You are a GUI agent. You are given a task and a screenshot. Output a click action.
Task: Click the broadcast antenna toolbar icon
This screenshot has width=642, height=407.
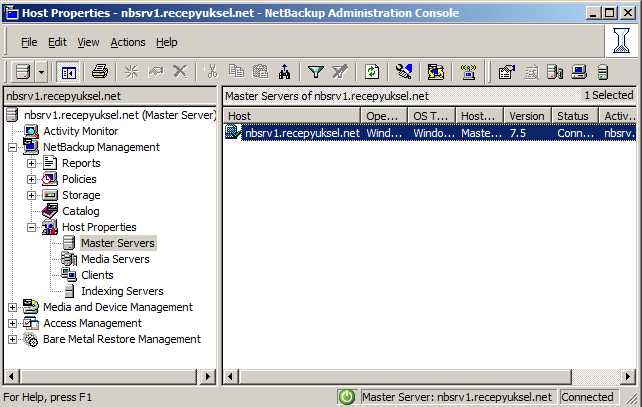point(468,72)
